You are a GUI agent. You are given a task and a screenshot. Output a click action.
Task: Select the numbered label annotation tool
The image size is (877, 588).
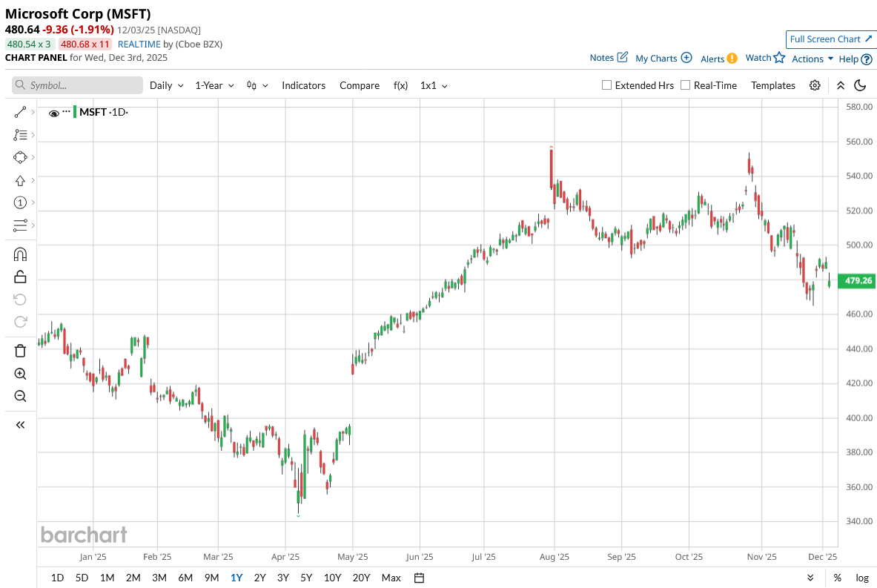(20, 202)
